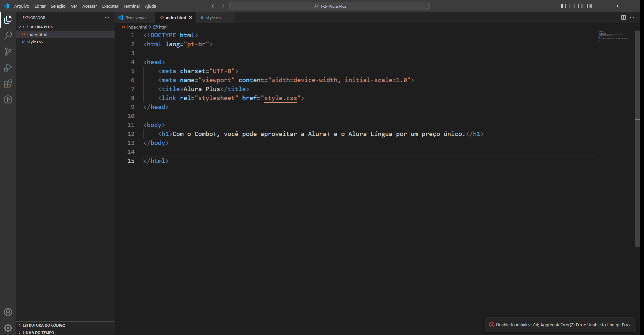Open Executar menu

[x=110, y=6]
